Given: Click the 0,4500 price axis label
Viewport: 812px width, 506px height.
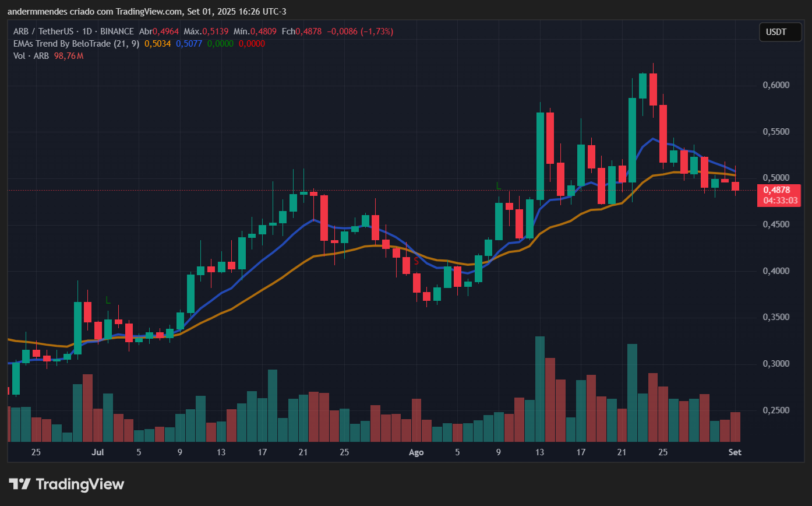Looking at the screenshot, I should click(775, 224).
